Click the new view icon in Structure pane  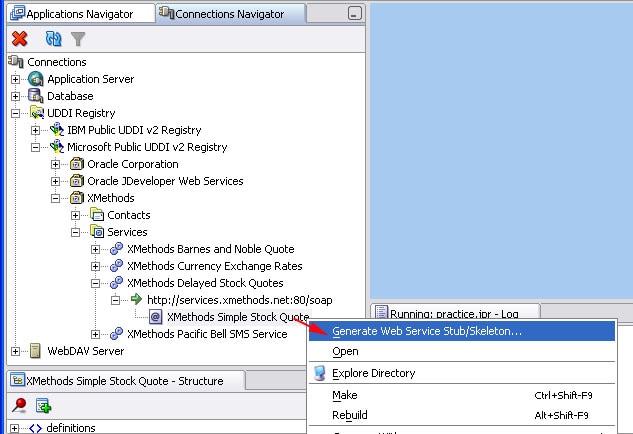pos(43,405)
